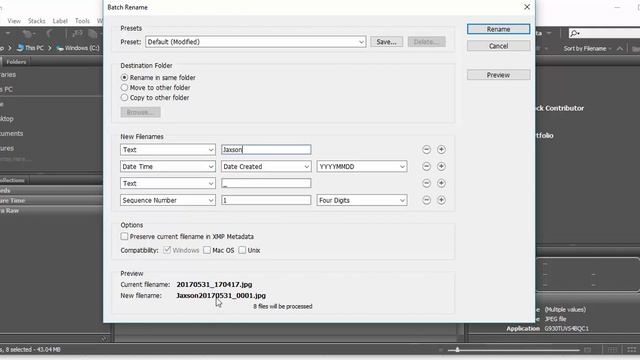Click the Preview button
The height and width of the screenshot is (360, 640).
point(498,75)
